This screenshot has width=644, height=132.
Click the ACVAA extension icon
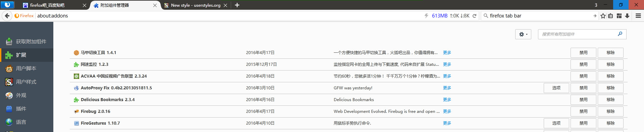[x=76, y=76]
